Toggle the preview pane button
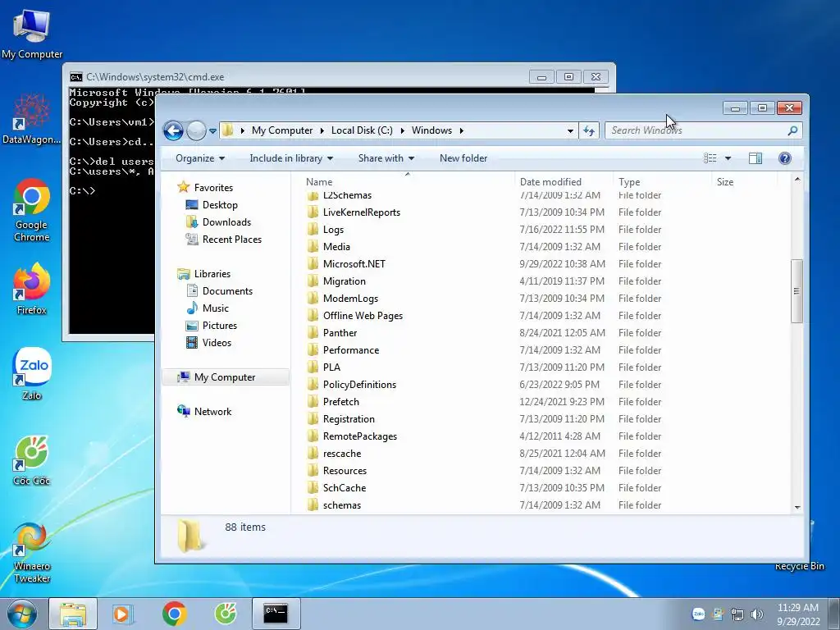Viewport: 840px width, 630px height. coord(756,158)
